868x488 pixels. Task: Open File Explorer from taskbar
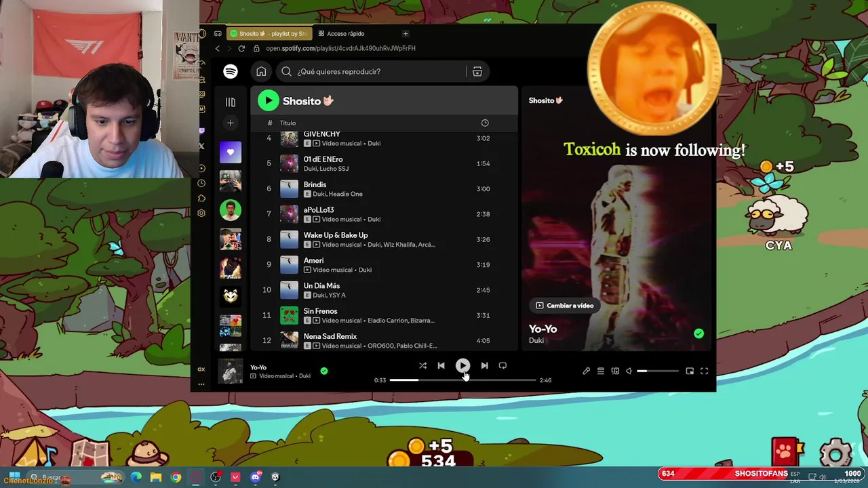[156, 477]
